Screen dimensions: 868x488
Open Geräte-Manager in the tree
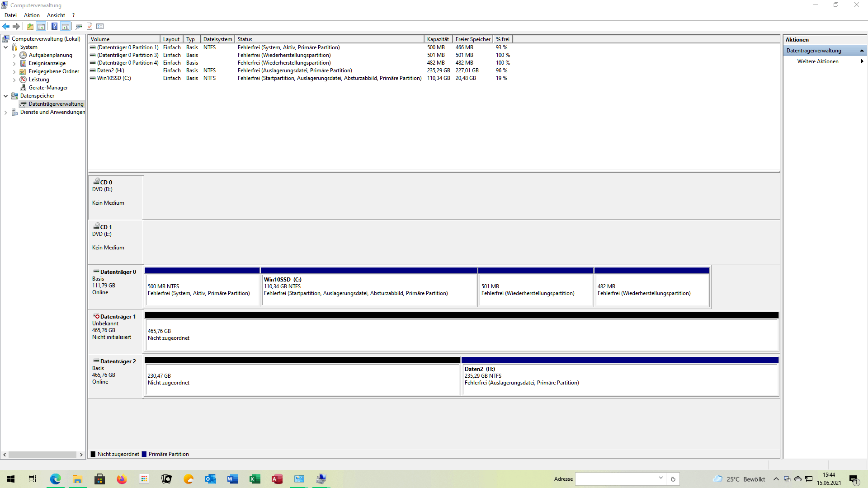pyautogui.click(x=48, y=88)
